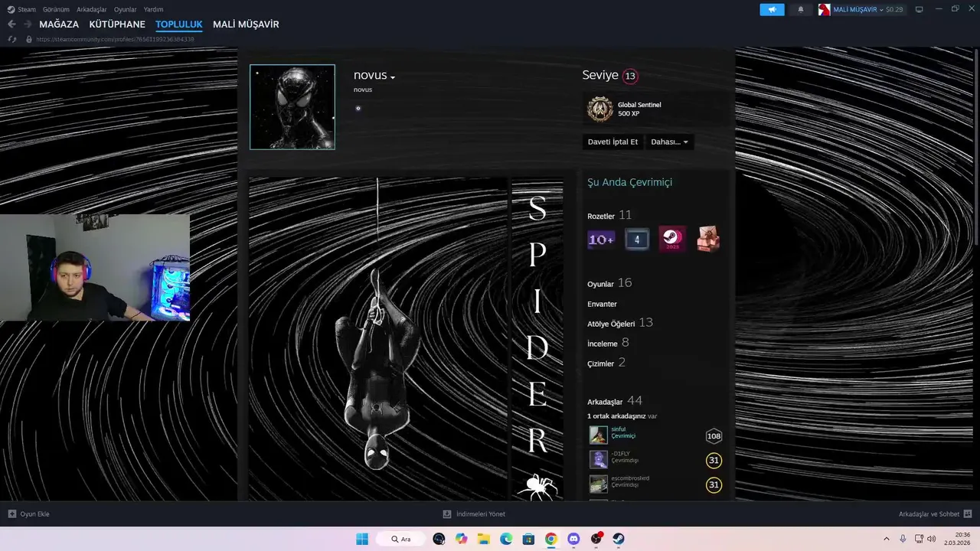Click the SPIDER vertical text artwork
980x551 pixels.
pyautogui.click(x=537, y=340)
